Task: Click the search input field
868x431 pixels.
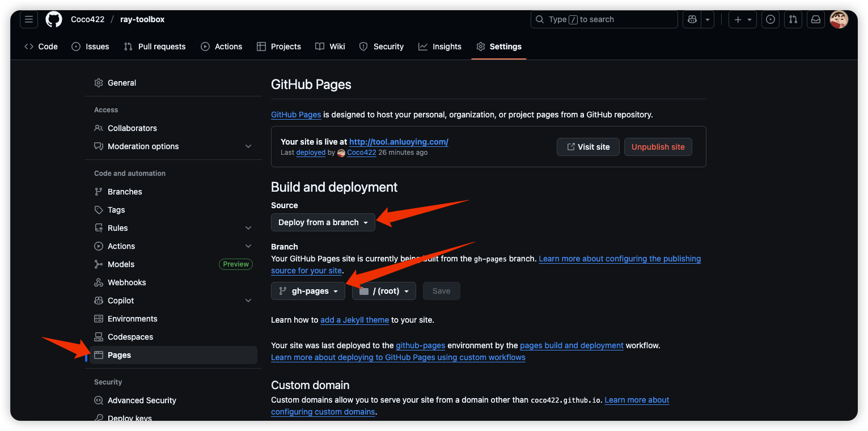Action: tap(604, 19)
